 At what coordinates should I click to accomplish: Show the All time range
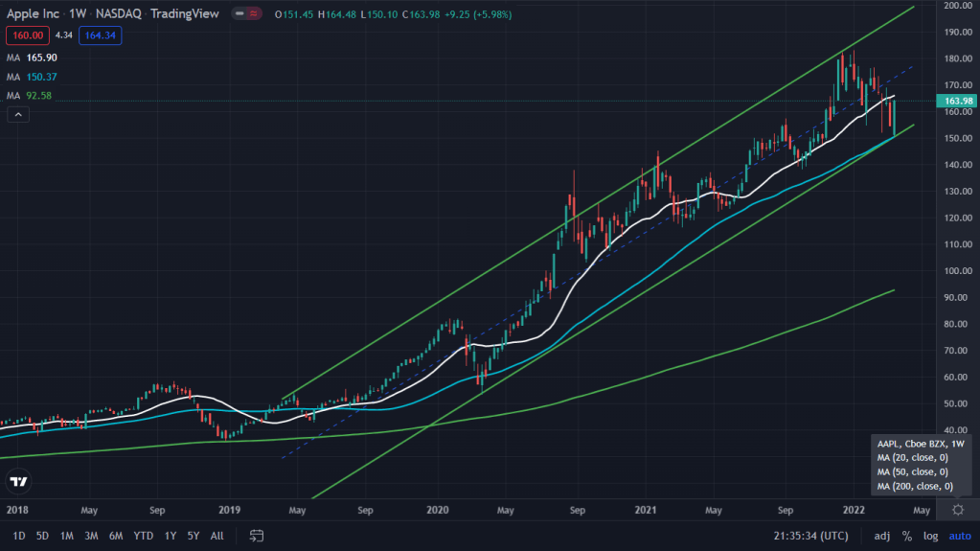pyautogui.click(x=217, y=535)
